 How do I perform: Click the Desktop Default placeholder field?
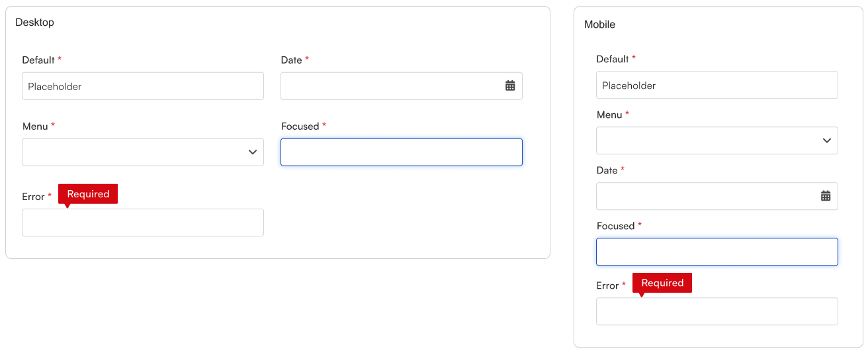[x=143, y=86]
